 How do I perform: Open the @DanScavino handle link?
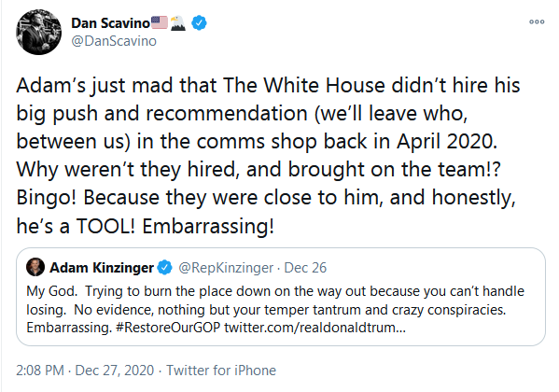point(114,41)
